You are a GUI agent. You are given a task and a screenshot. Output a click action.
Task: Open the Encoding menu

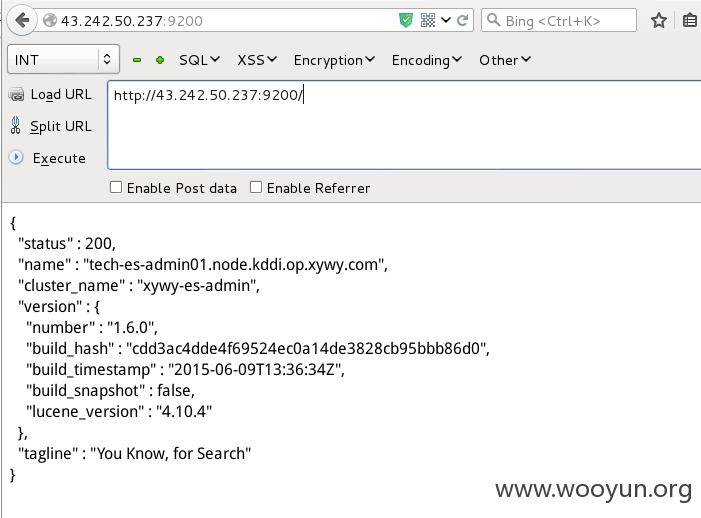tap(427, 60)
